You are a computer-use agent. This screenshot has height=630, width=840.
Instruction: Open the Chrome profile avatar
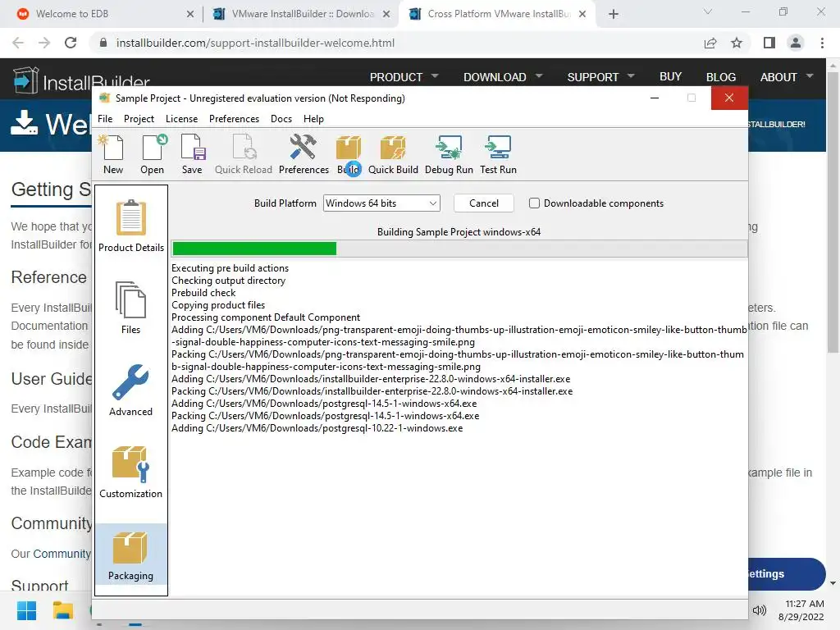[x=796, y=43]
